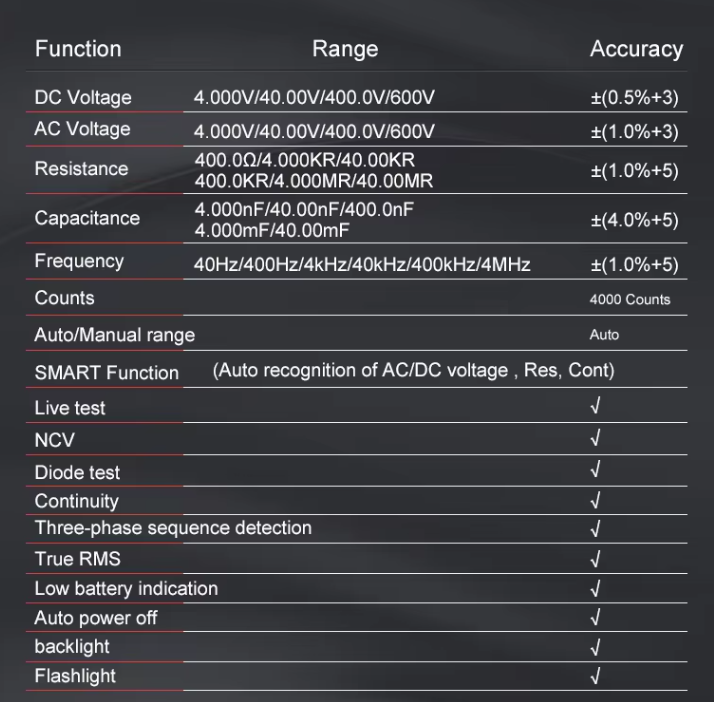The height and width of the screenshot is (702, 714).
Task: Click the Accuracy column header
Action: 636,49
